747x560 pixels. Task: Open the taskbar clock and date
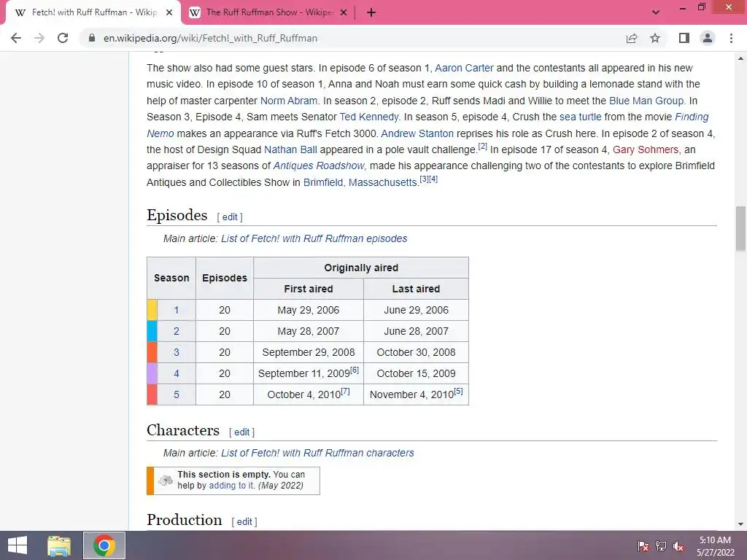[715, 546]
